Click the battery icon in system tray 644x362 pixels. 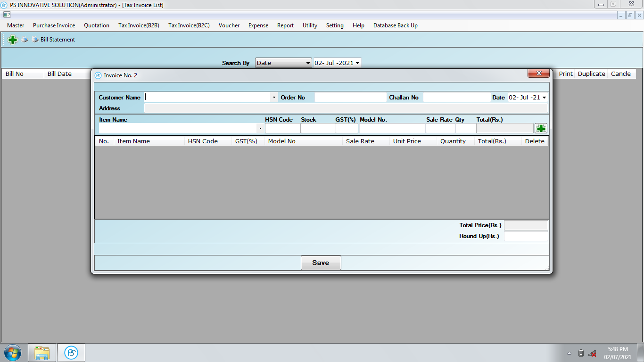[x=581, y=353]
